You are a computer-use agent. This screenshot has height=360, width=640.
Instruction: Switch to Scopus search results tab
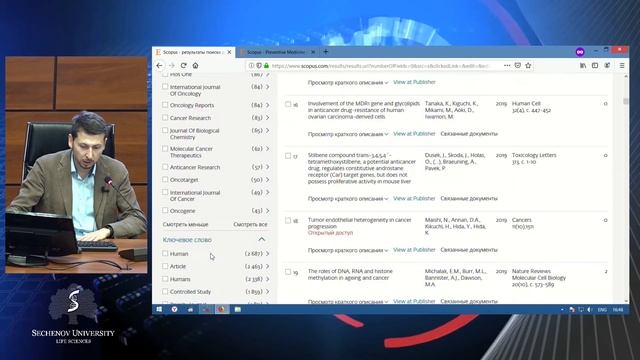pyautogui.click(x=193, y=52)
